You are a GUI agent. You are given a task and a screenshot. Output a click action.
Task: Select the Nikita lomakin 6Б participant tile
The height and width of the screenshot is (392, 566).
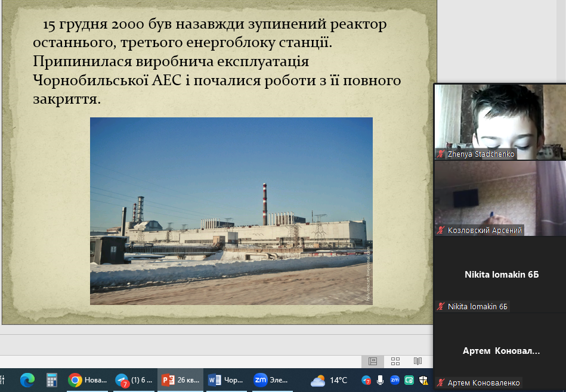(500, 275)
